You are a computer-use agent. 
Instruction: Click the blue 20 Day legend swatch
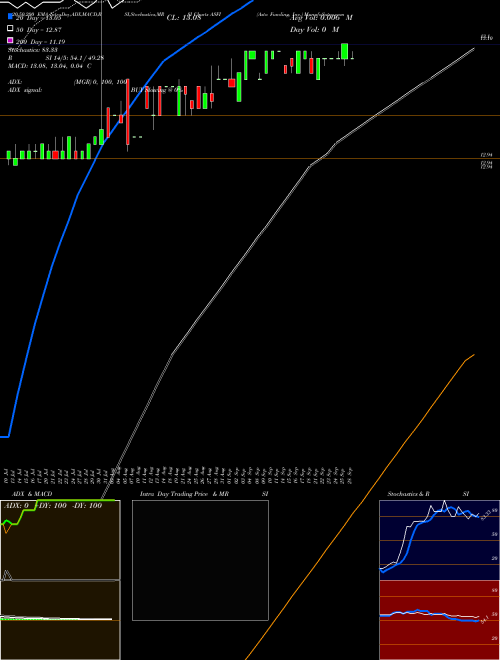pyautogui.click(x=11, y=17)
